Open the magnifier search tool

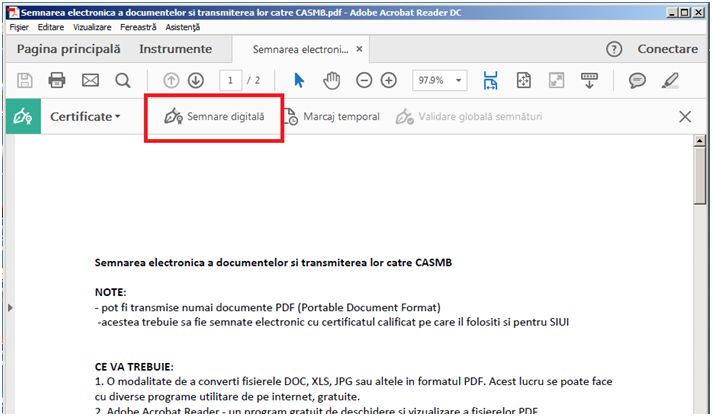122,80
